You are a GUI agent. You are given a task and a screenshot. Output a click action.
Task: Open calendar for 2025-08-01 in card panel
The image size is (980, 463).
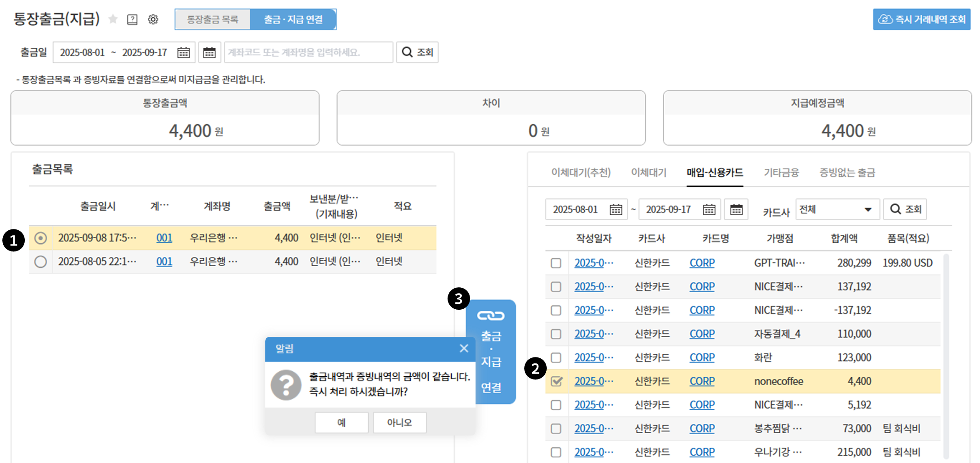pyautogui.click(x=616, y=210)
